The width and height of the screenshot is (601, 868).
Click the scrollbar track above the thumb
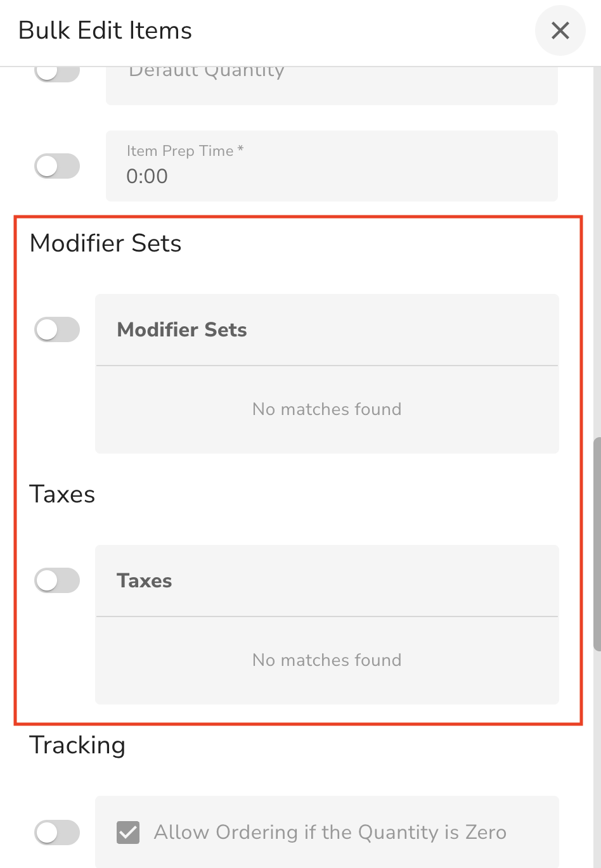[597, 253]
